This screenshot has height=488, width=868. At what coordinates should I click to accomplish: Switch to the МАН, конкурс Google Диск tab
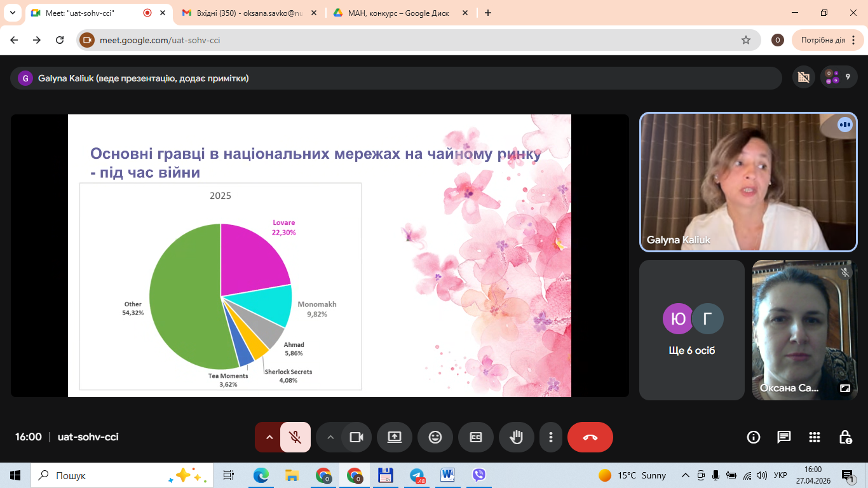pos(400,13)
